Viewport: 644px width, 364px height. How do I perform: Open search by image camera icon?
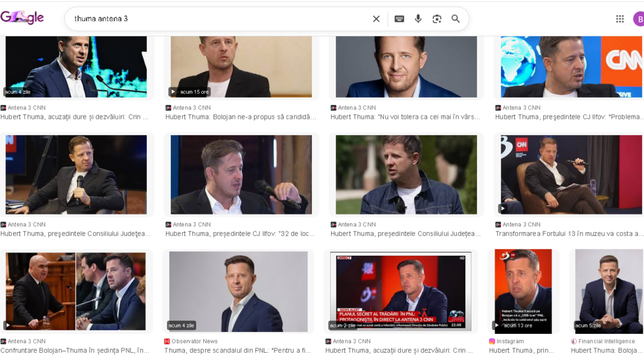coord(437,19)
